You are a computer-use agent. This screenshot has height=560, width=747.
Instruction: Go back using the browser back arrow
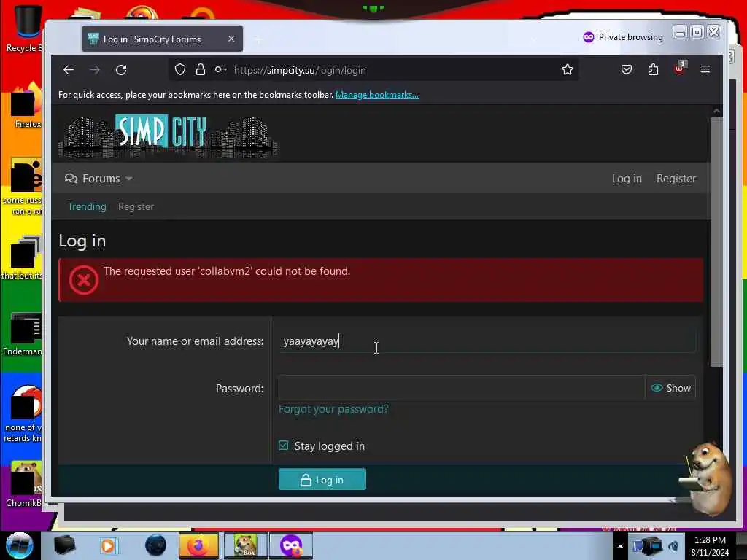(69, 70)
